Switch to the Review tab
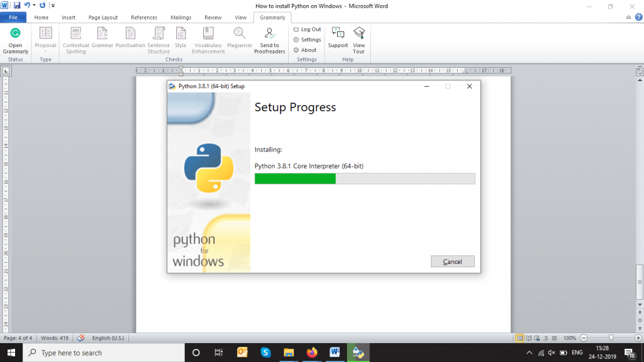644x362 pixels. click(213, 18)
